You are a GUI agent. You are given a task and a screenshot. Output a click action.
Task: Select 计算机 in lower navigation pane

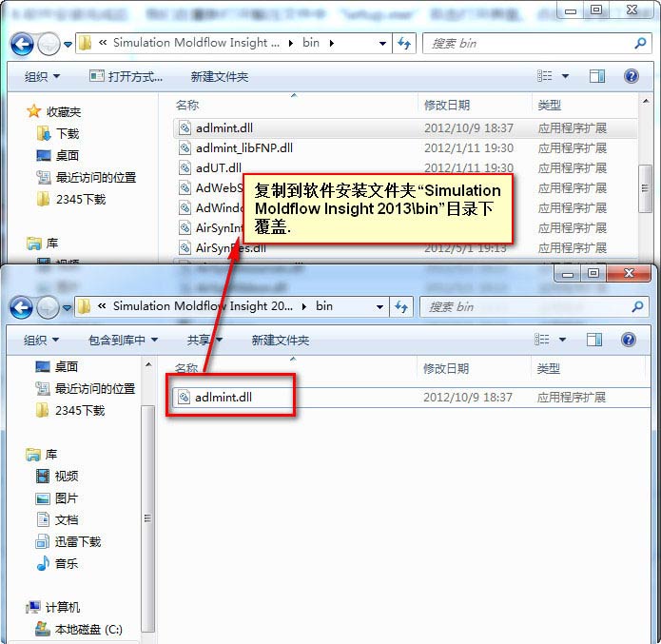(52, 607)
